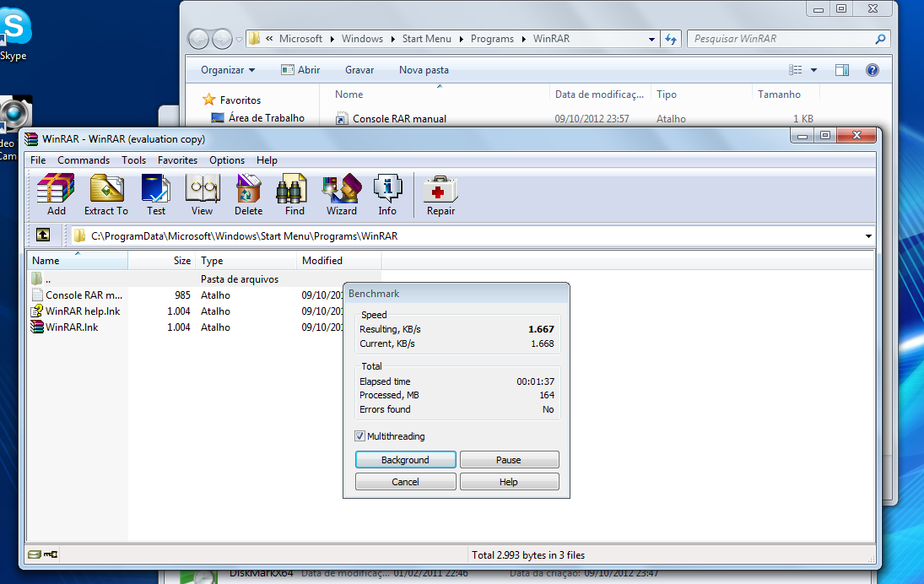This screenshot has height=584, width=924.
Task: Click Gravar in Explorer toolbar
Action: (359, 70)
